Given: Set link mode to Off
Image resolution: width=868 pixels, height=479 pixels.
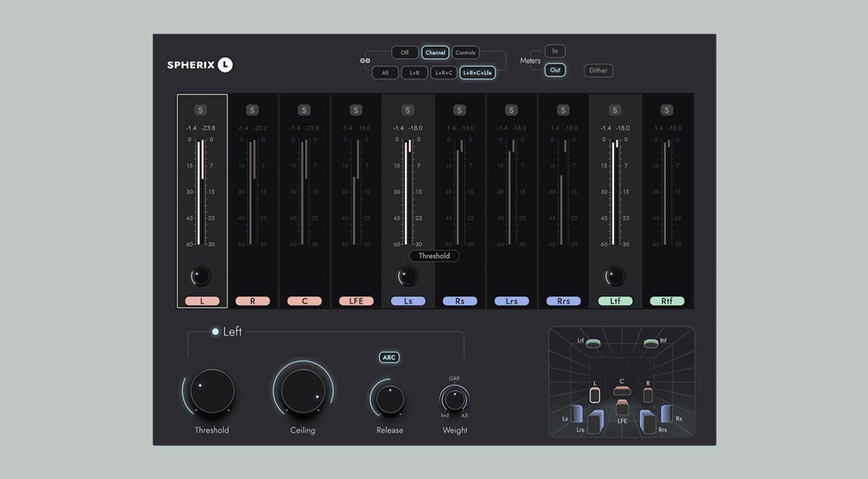Looking at the screenshot, I should tap(404, 52).
